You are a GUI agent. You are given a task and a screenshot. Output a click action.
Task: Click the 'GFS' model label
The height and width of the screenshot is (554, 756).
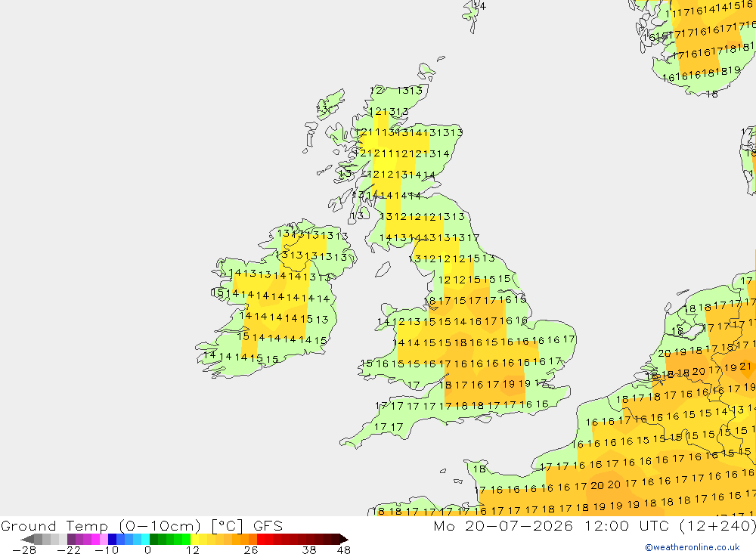[x=268, y=525]
